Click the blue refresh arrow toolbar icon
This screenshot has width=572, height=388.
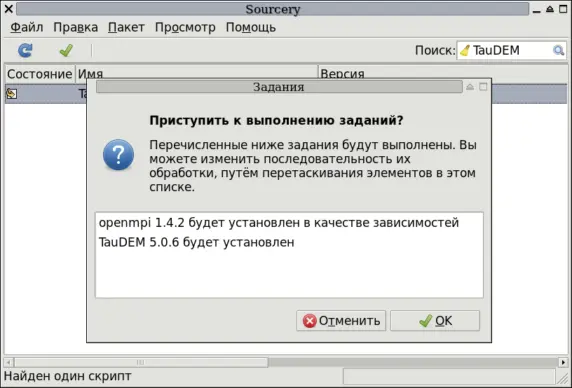25,50
